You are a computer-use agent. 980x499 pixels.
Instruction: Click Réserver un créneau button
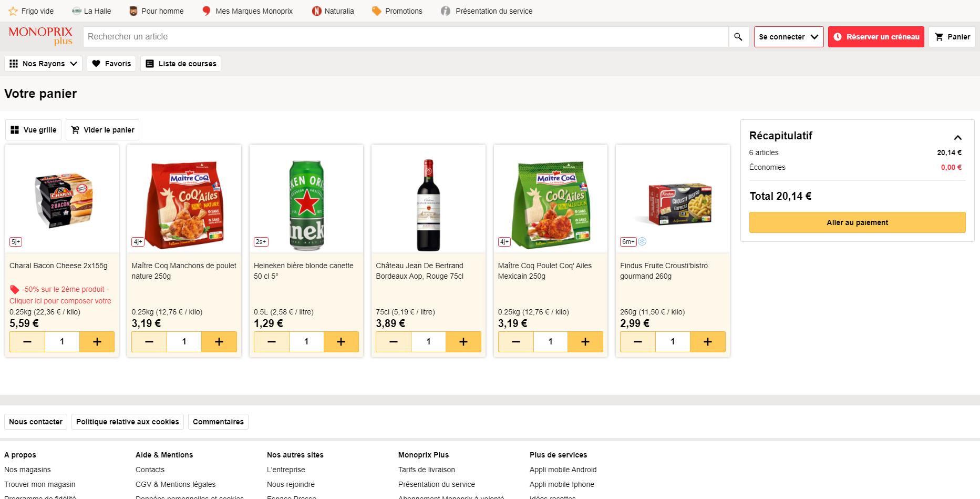tap(876, 37)
